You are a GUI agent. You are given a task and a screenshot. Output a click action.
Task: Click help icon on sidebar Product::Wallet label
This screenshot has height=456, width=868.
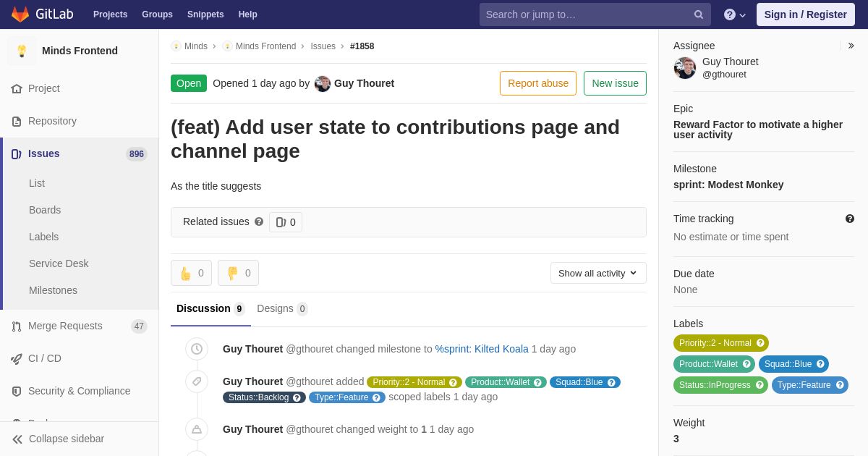(746, 364)
